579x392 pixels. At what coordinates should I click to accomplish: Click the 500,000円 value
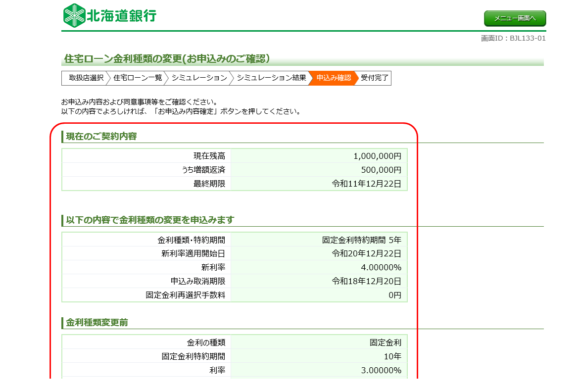point(381,170)
